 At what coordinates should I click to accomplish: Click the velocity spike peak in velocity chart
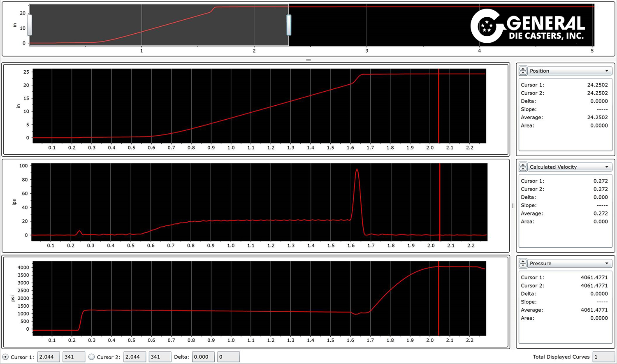(357, 169)
